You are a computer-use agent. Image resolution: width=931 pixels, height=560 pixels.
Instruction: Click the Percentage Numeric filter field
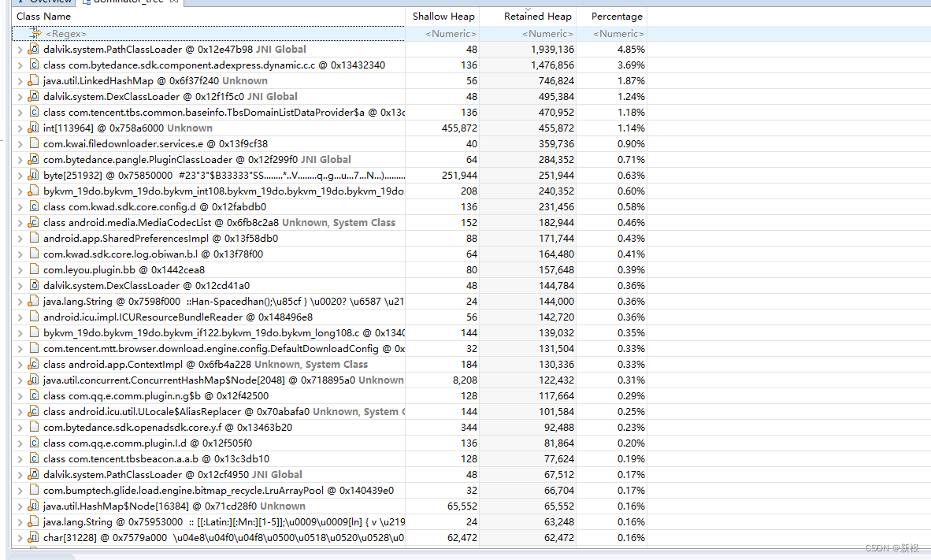click(x=611, y=34)
